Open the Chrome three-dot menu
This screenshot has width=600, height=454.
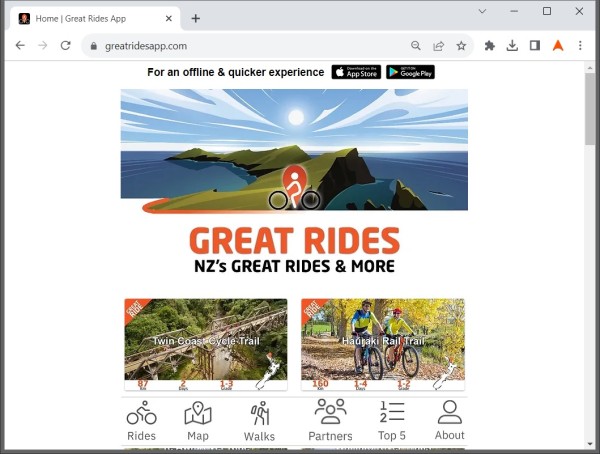[x=580, y=46]
